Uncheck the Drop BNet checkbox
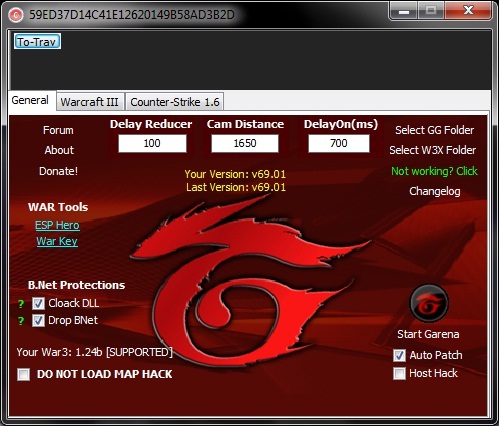Screen dimensions: 499x426 (x=38, y=321)
